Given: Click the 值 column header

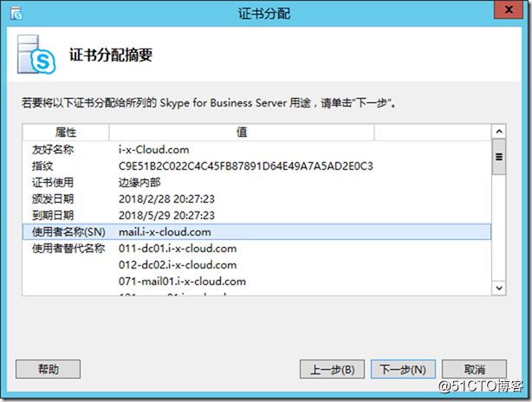Looking at the screenshot, I should [242, 133].
